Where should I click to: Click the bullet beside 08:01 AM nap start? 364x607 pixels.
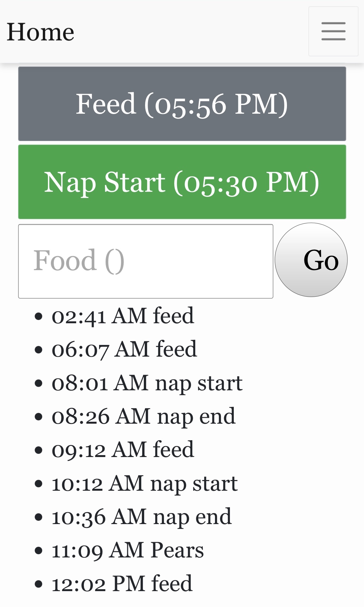tap(39, 384)
